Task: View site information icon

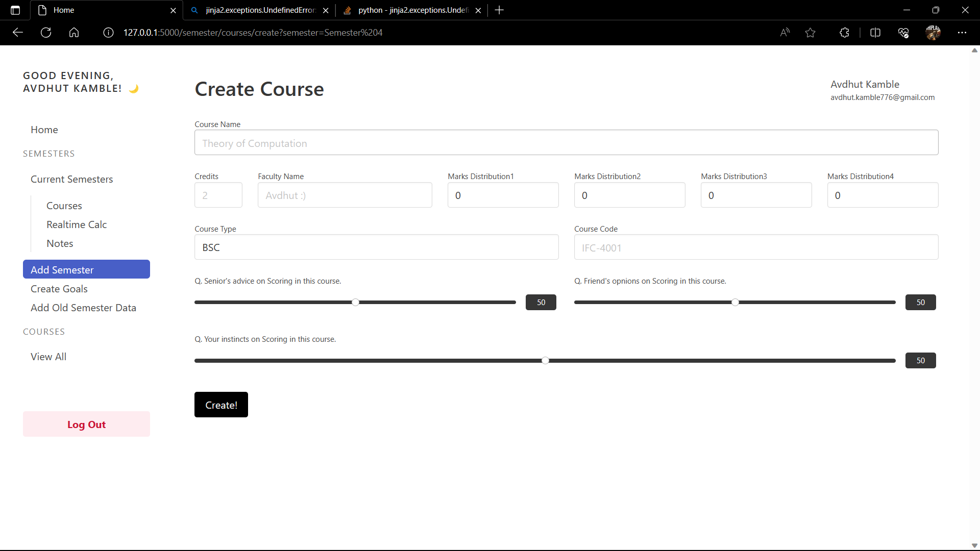Action: 108,33
